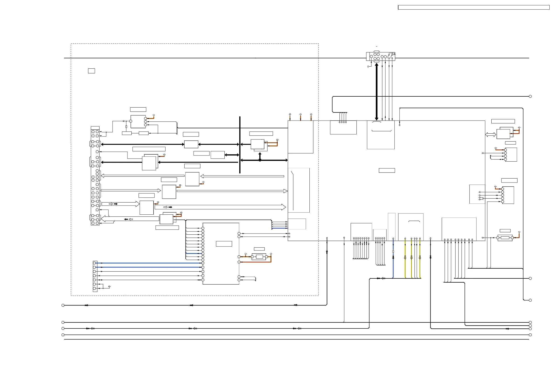The height and width of the screenshot is (392, 555).
Task: Click the small vertical resistor symbol near top-left block
Action: pyautogui.click(x=126, y=127)
